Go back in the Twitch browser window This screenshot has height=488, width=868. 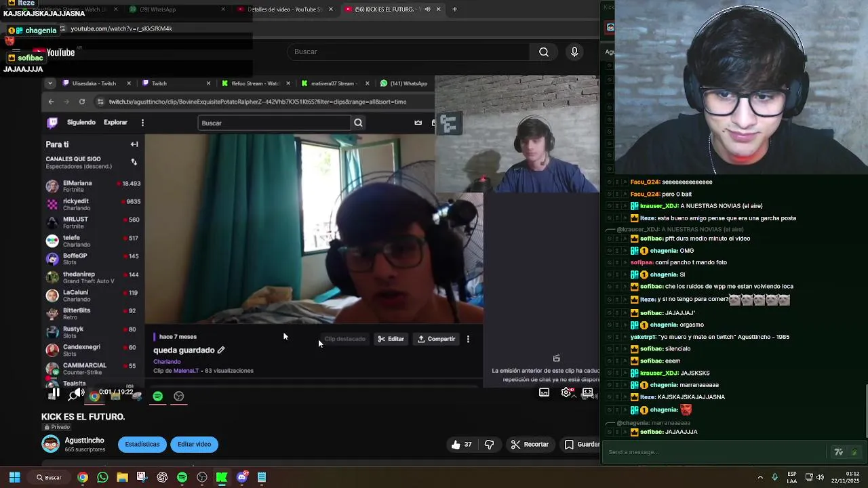[51, 102]
